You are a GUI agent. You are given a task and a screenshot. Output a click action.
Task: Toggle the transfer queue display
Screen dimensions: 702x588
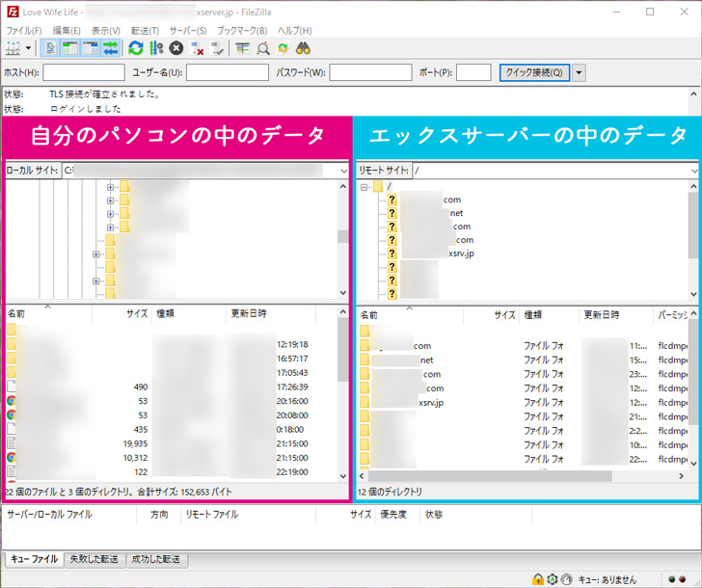[111, 47]
